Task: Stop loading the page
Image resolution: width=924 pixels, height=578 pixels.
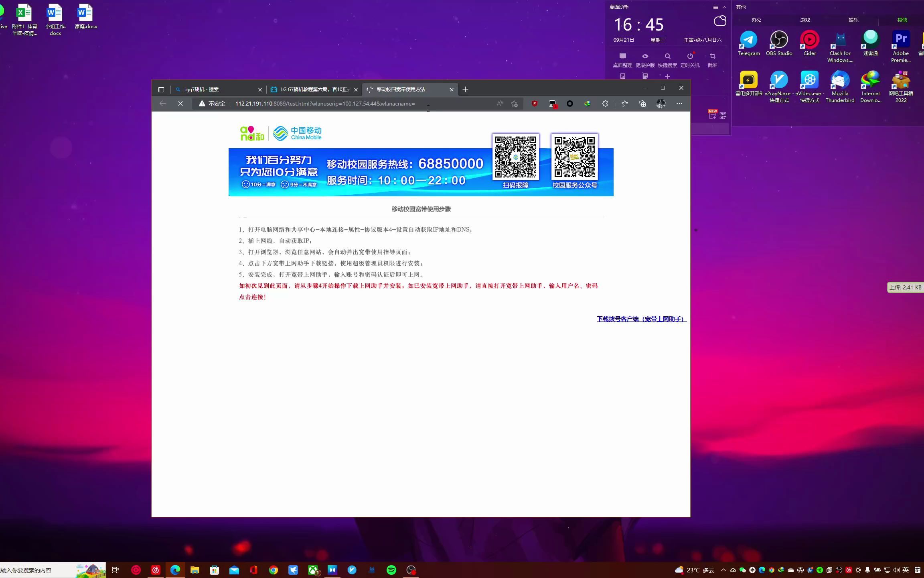Action: (x=180, y=104)
